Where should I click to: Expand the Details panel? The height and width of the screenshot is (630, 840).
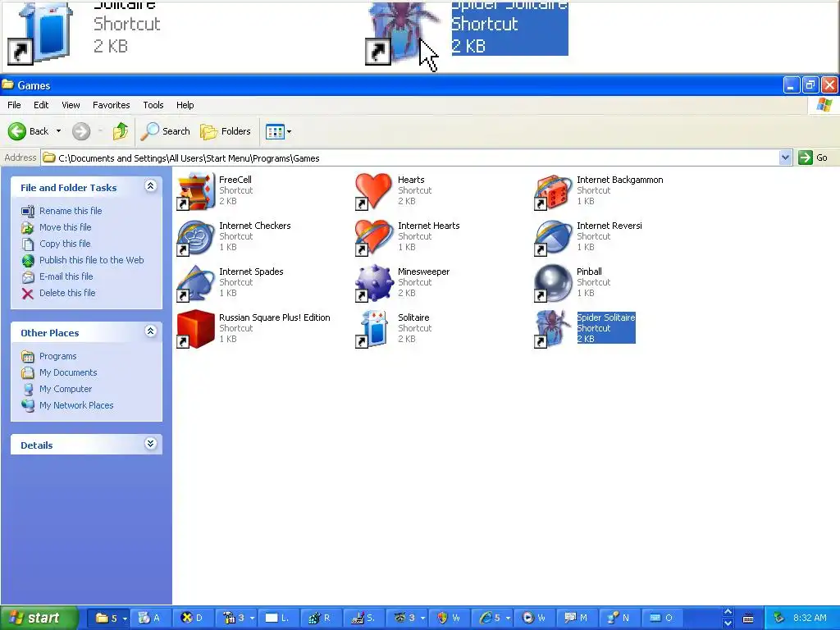[151, 444]
